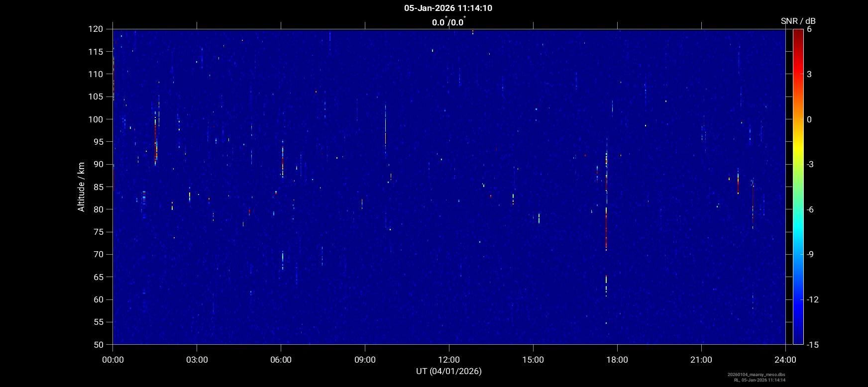The height and width of the screenshot is (387, 868).
Task: Select the 18:00 tick on time axis
Action: pos(617,360)
